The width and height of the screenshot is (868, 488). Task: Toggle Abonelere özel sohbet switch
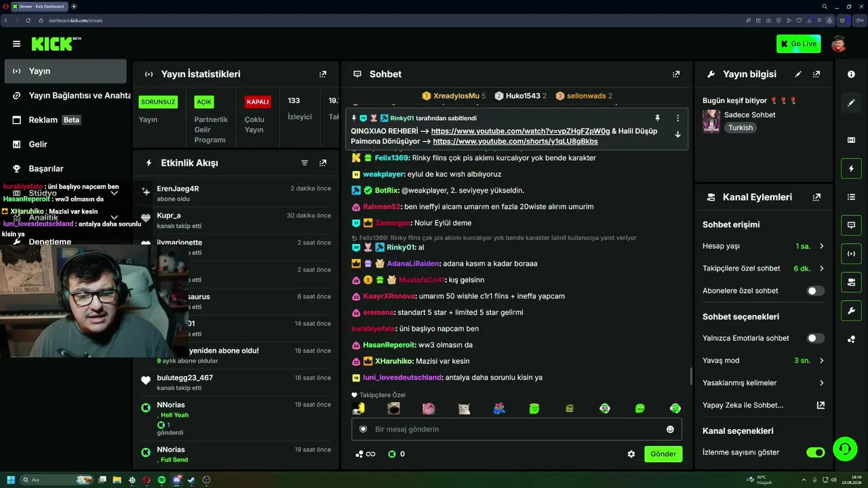[815, 291]
